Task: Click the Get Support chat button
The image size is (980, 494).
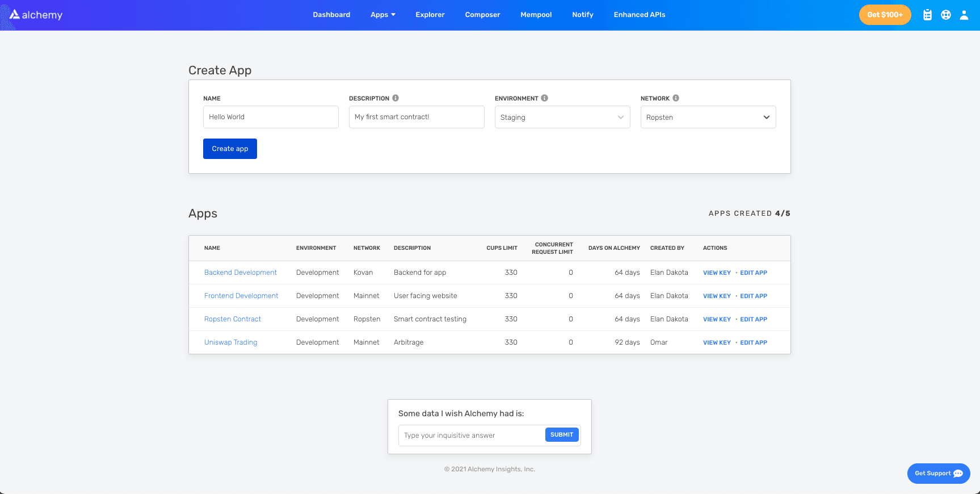Action: click(x=938, y=474)
